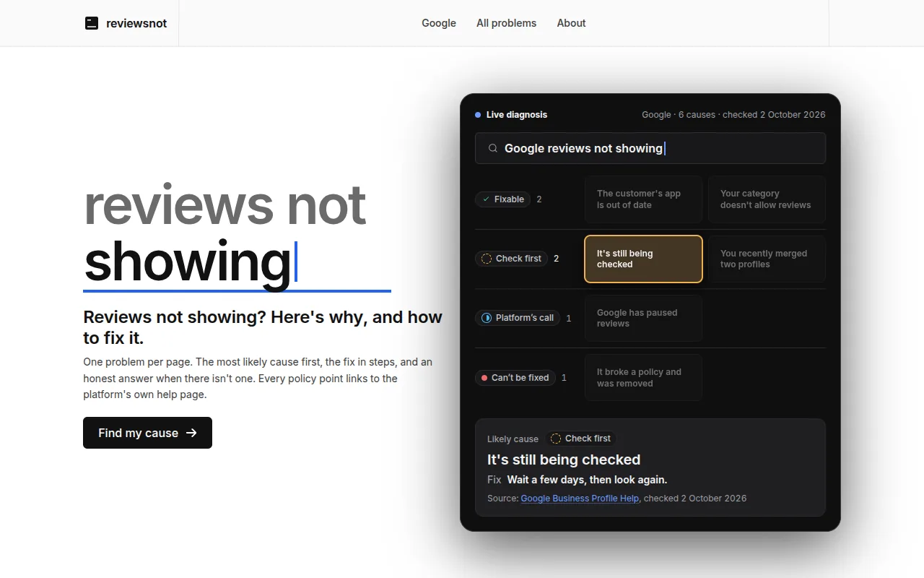Click the reviewsnot logo icon
924x578 pixels.
pos(92,23)
